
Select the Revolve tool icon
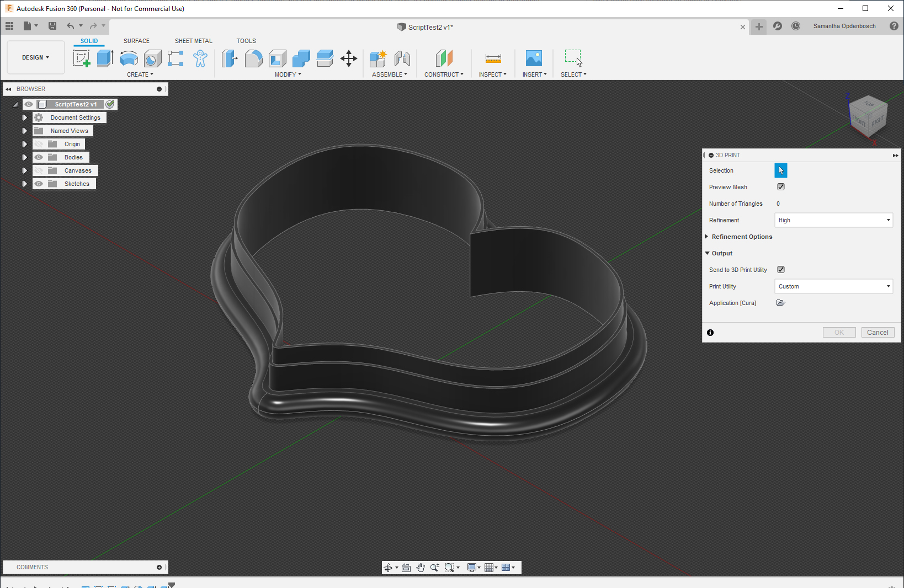(x=129, y=58)
